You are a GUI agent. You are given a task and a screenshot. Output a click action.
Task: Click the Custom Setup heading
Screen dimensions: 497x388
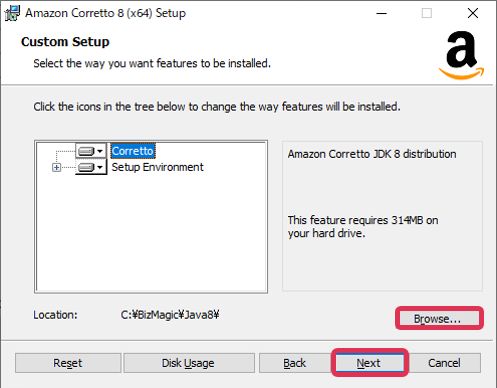coord(65,42)
